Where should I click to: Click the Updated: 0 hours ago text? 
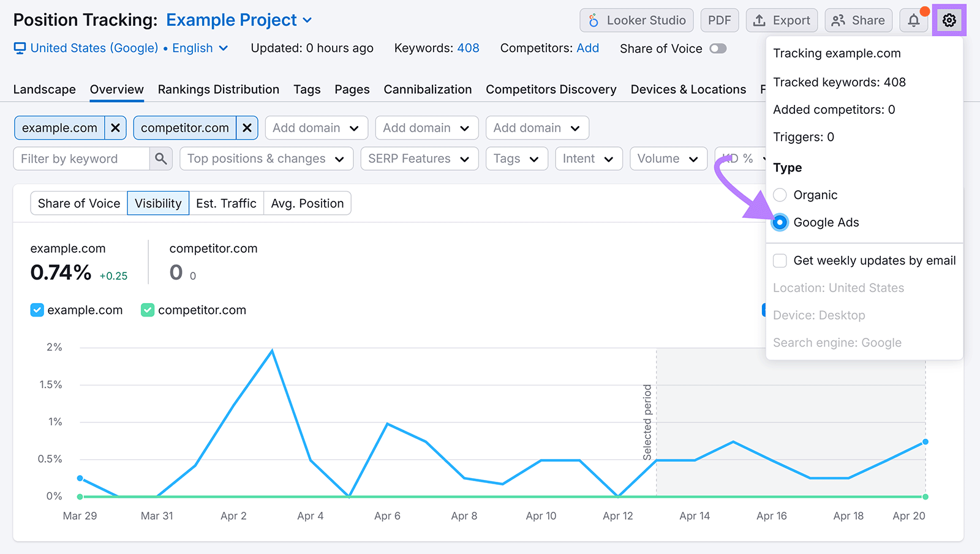312,48
